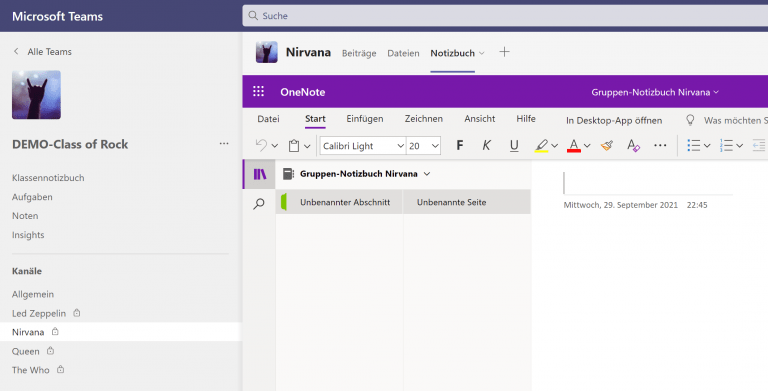Open the Einfügen ribbon tab
Screen dimensions: 768x391
365,119
